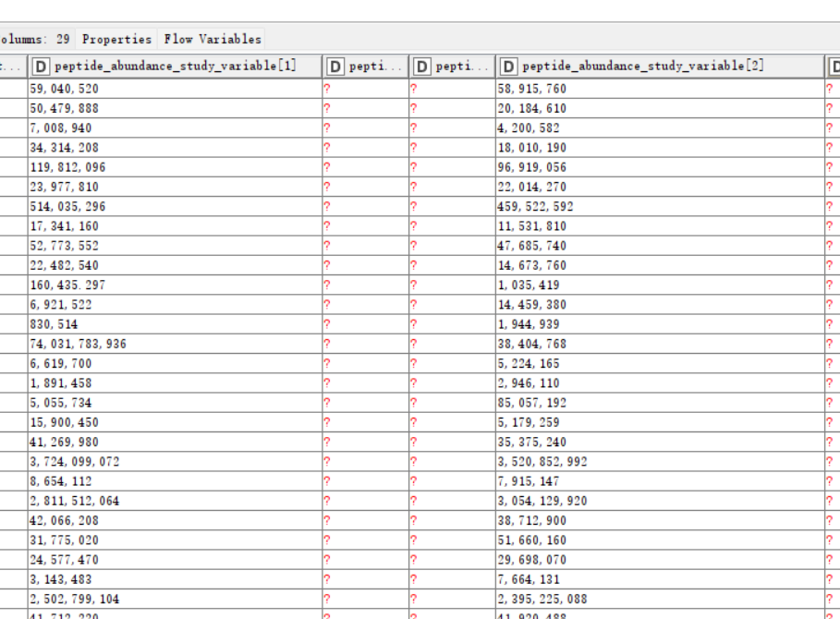The image size is (840, 619).
Task: Select cell with value 3,054,129,920
Action: (x=660, y=501)
